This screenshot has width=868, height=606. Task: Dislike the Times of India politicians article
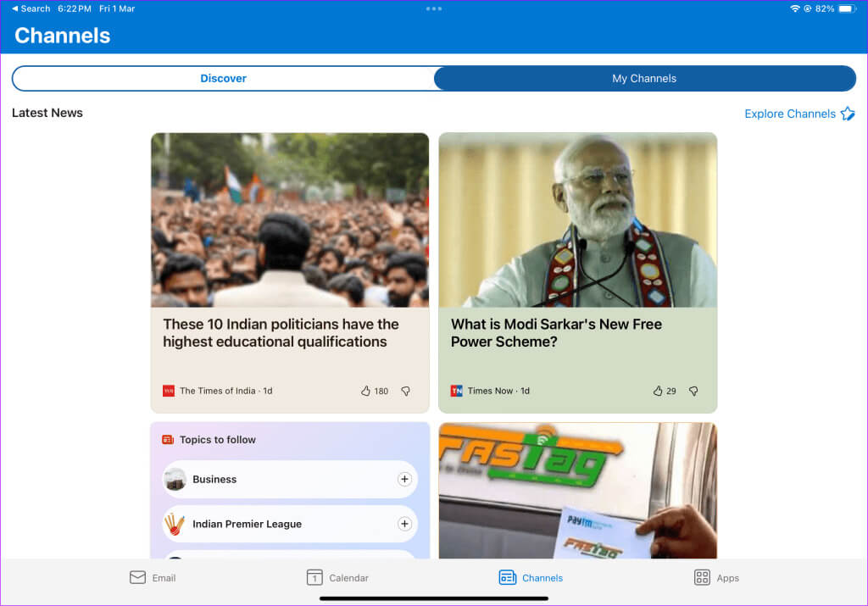pyautogui.click(x=406, y=392)
